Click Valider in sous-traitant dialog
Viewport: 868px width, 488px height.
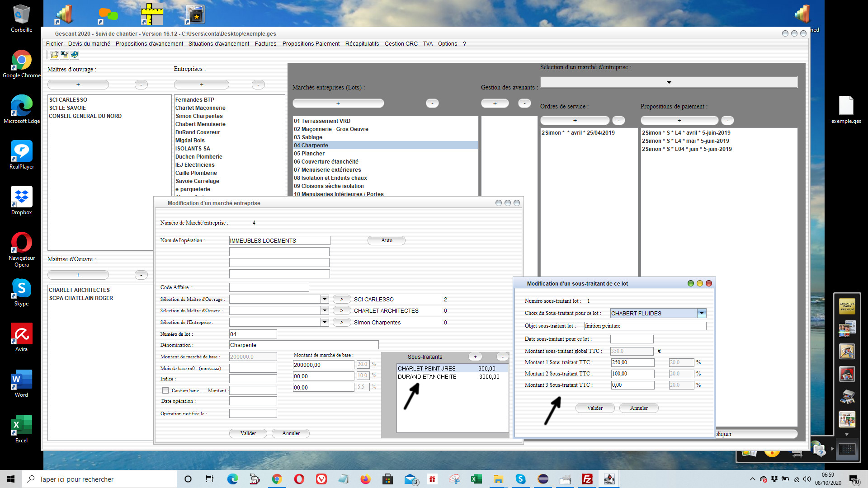(x=595, y=408)
